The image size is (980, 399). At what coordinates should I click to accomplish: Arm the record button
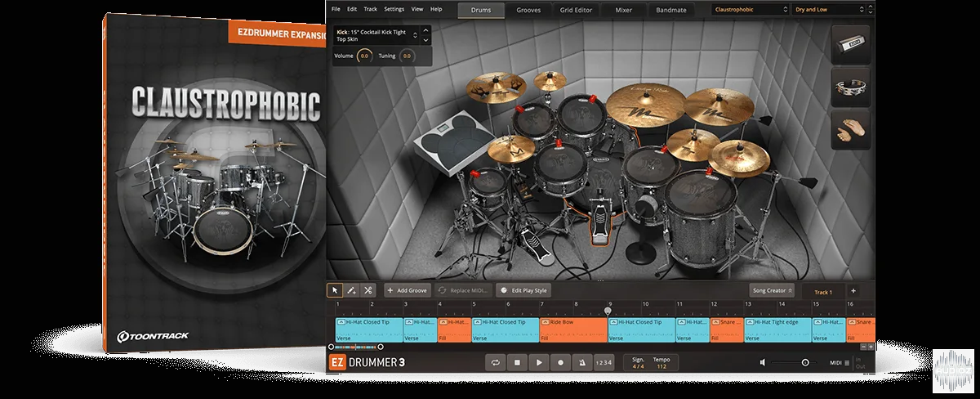click(x=560, y=362)
